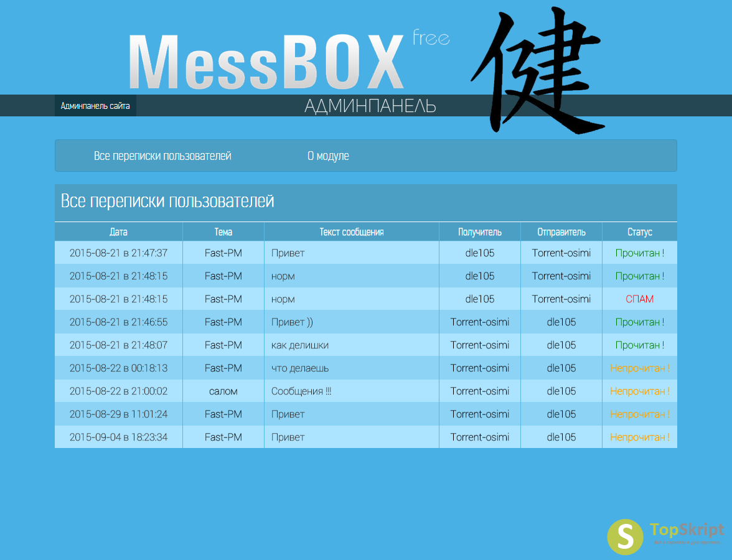The height and width of the screenshot is (560, 732).
Task: Click sender "Torrent-osimi" in the СПАМ row
Action: (x=561, y=299)
